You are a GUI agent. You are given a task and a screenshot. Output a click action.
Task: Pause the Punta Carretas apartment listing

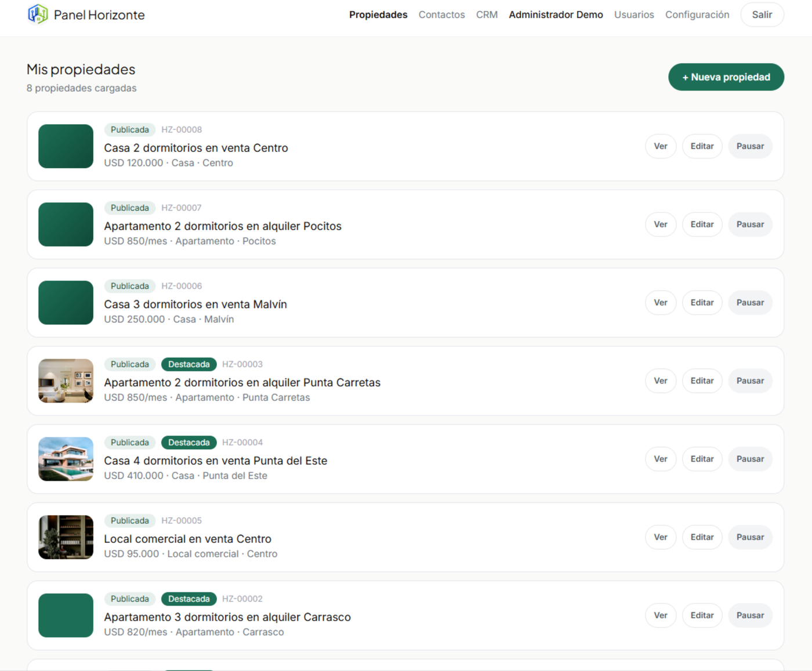click(750, 381)
